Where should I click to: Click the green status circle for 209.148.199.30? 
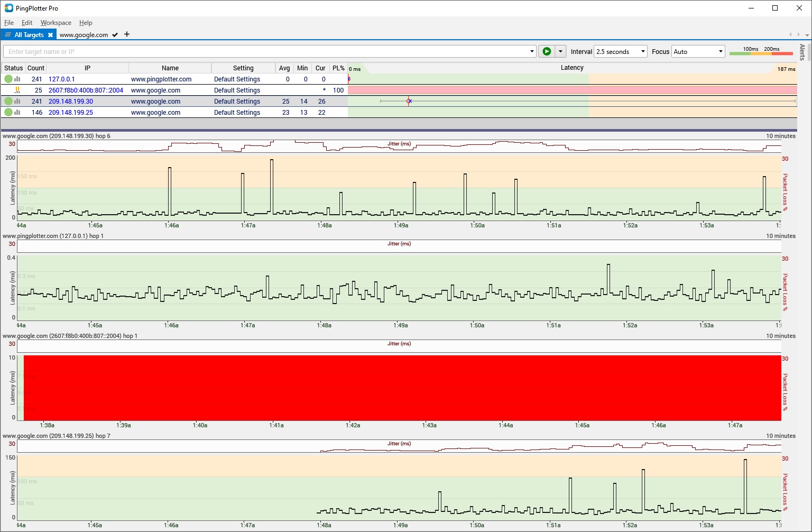coord(8,101)
